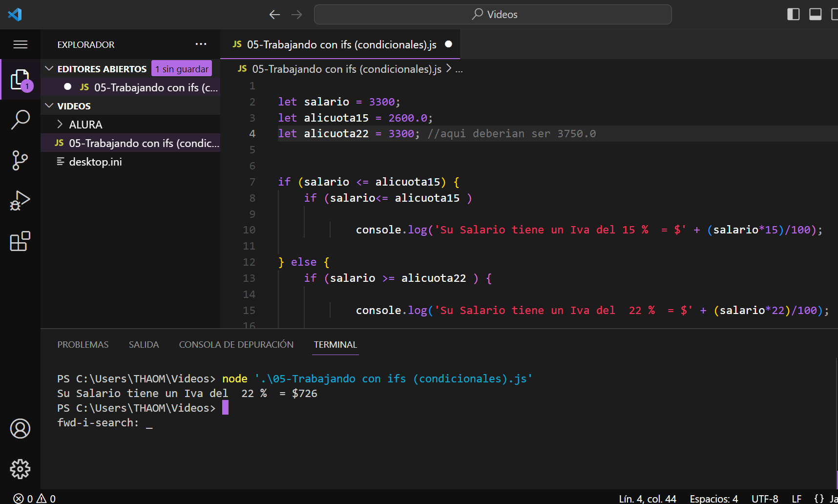Click console.log line with 'Iva del 22 %'

[x=592, y=311]
